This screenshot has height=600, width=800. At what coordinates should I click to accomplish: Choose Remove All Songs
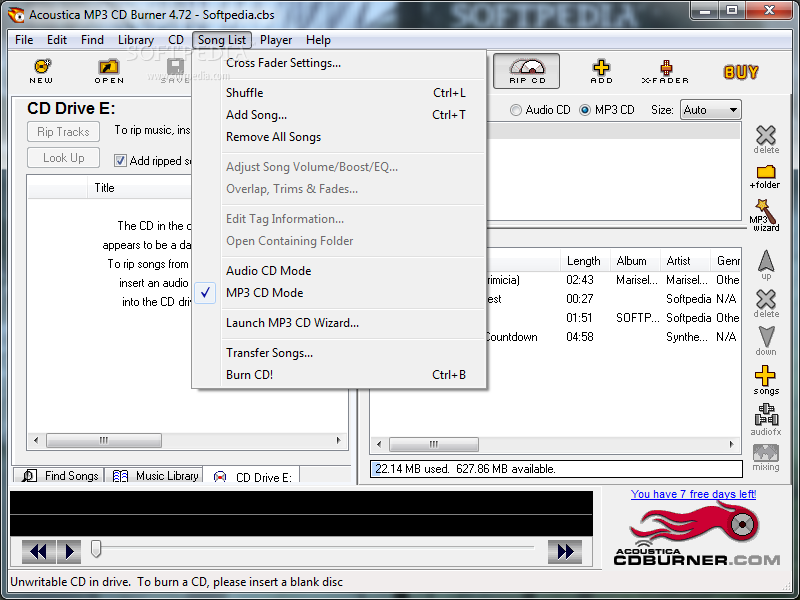[340, 137]
